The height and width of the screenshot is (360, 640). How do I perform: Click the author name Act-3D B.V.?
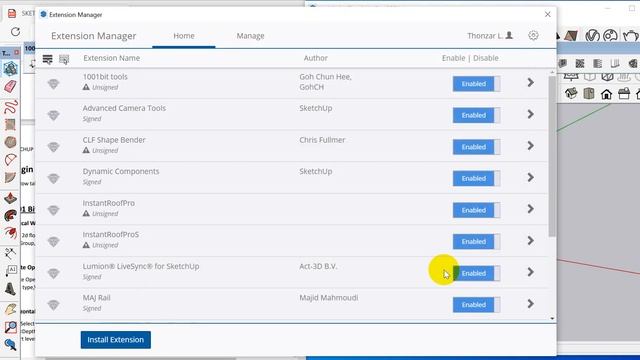[318, 266]
